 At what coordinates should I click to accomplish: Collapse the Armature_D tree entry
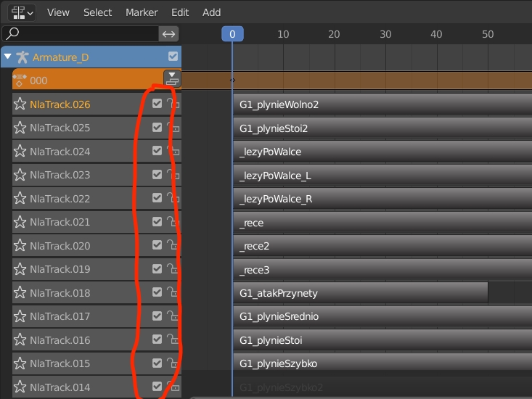click(8, 57)
